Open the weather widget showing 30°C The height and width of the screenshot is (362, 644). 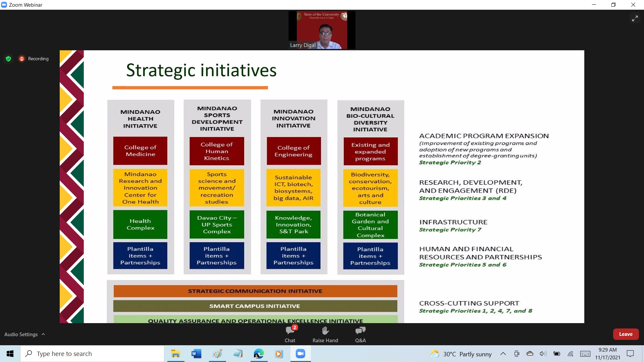pyautogui.click(x=461, y=354)
